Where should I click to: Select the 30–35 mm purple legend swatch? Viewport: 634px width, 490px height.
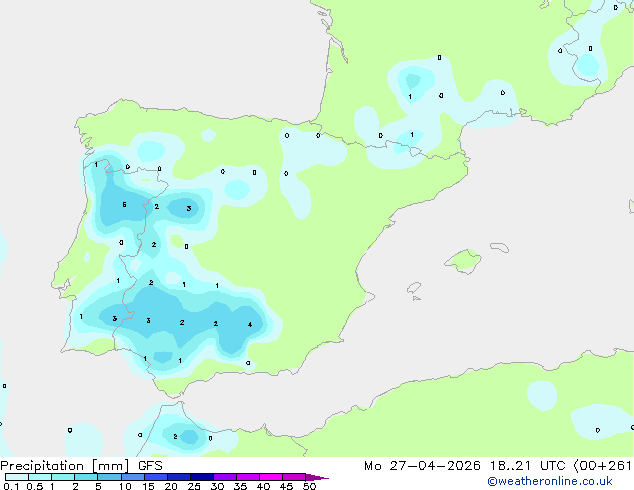click(224, 477)
